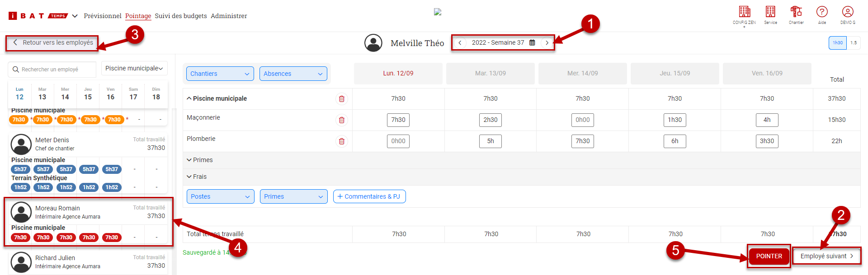Image resolution: width=868 pixels, height=275 pixels.
Task: Open the Aide help icon
Action: click(x=822, y=12)
